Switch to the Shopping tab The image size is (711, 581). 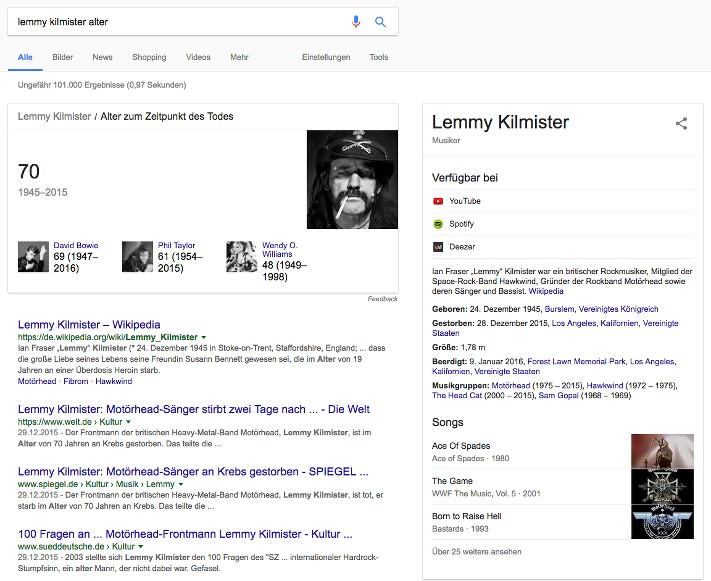[x=149, y=57]
